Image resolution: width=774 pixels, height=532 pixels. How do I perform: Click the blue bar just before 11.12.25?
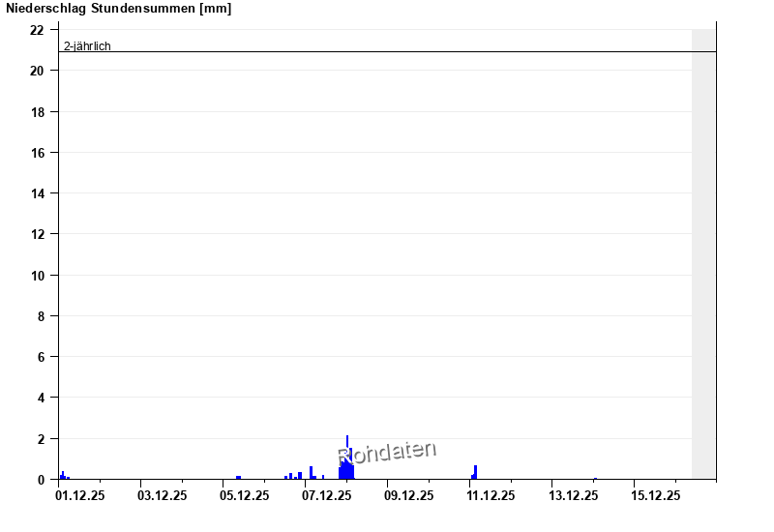[475, 473]
